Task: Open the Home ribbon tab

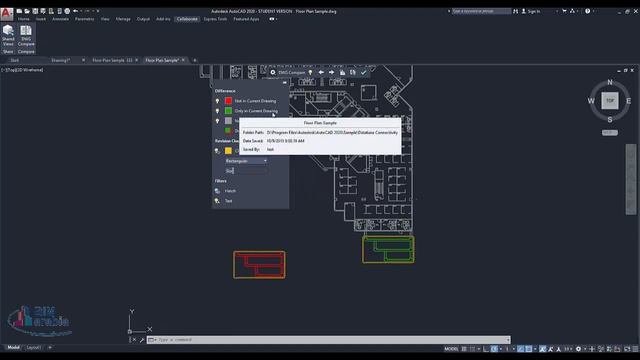Action: (24, 19)
